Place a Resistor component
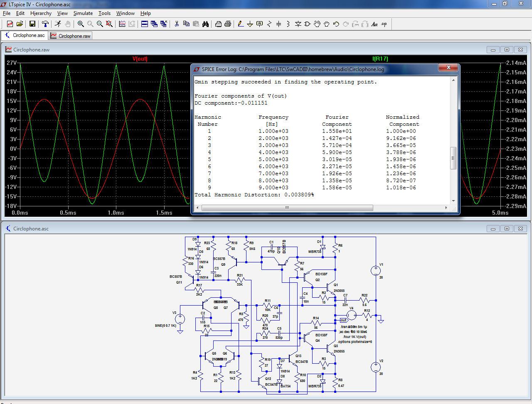 (269, 24)
